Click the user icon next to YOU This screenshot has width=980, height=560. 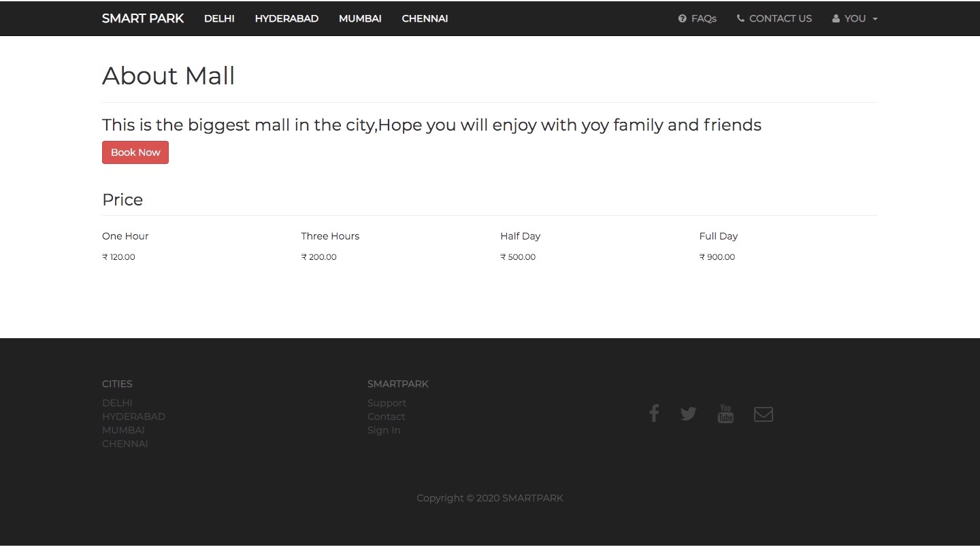click(836, 18)
